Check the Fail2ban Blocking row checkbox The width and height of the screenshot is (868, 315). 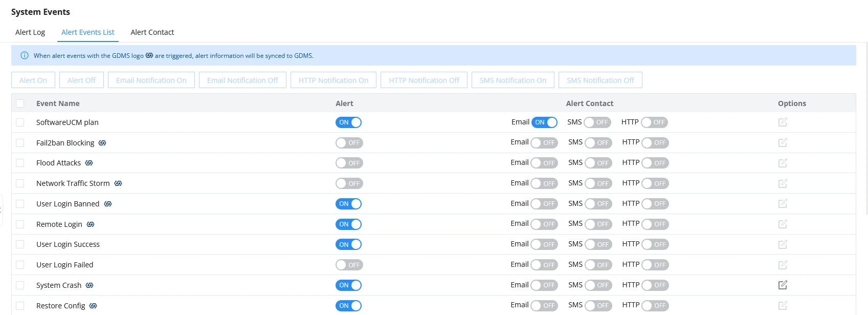coord(20,143)
